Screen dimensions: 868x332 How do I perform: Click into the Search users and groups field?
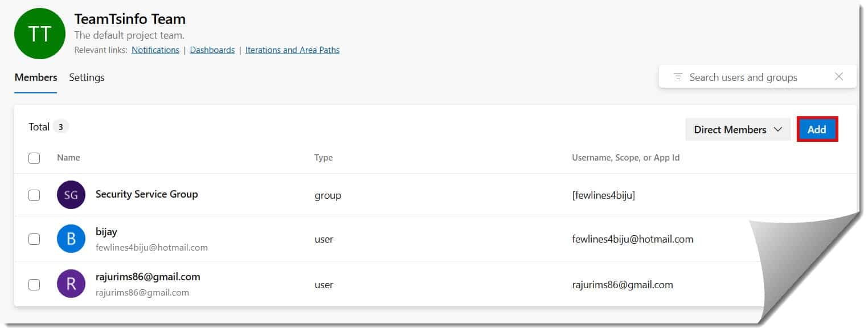pos(757,76)
